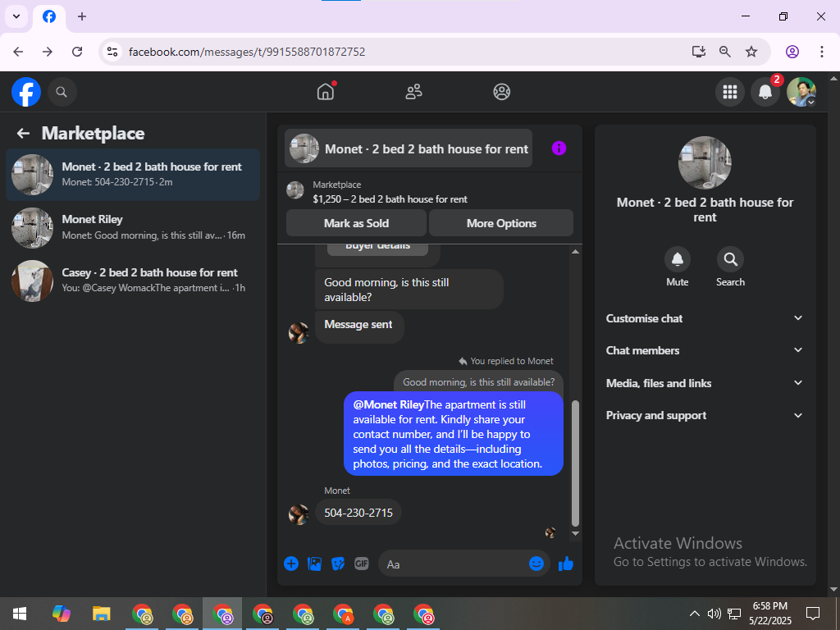This screenshot has width=840, height=630.
Task: Expand Chat members section
Action: [705, 350]
